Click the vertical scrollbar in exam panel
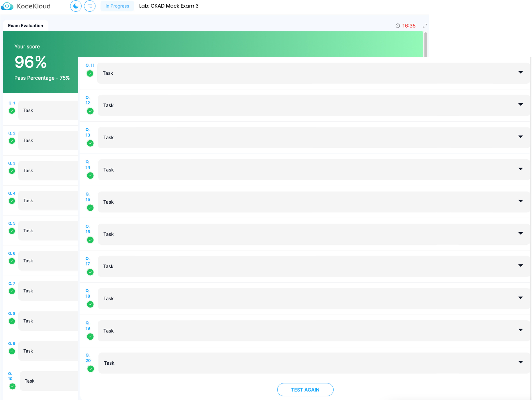This screenshot has height=400, width=532. tap(425, 44)
